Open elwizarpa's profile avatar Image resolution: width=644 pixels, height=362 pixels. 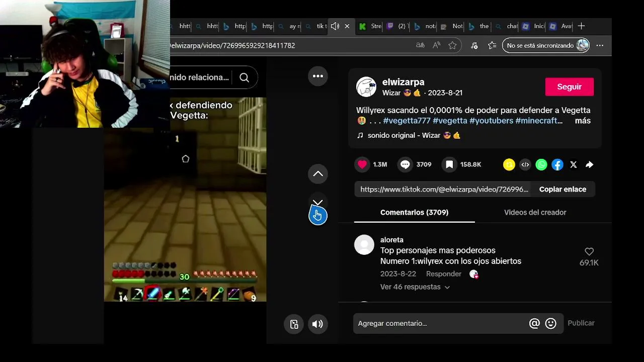pos(366,87)
